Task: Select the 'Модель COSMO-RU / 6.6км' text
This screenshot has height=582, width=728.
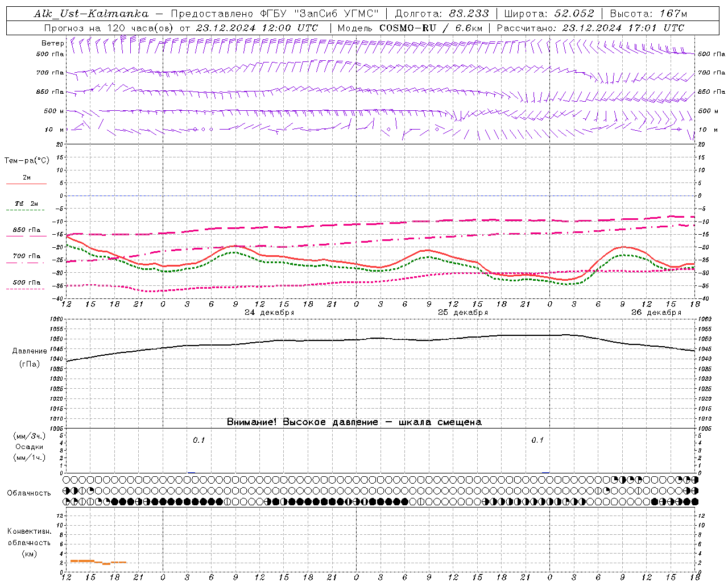Action: (x=409, y=28)
